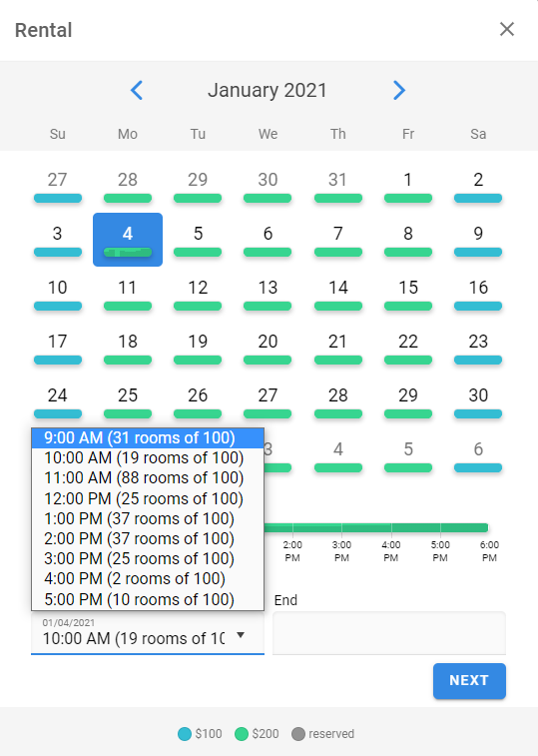This screenshot has width=538, height=756.
Task: Click the End time input field
Action: pos(389,633)
